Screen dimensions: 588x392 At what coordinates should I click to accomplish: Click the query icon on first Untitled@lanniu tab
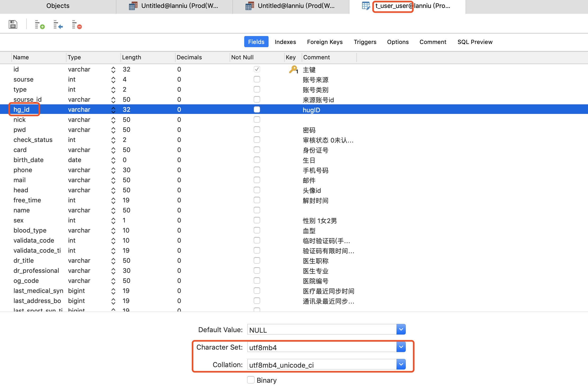[x=133, y=6]
